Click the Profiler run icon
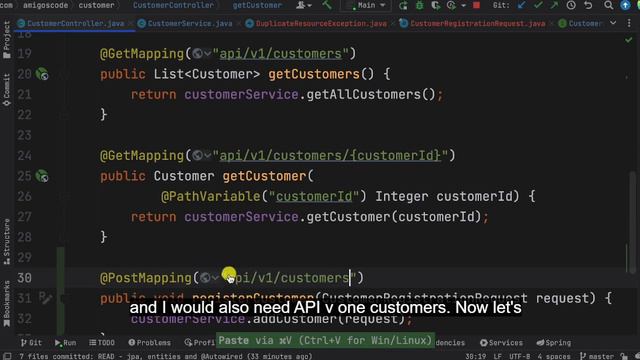This screenshot has width=640, height=360. pos(451,5)
